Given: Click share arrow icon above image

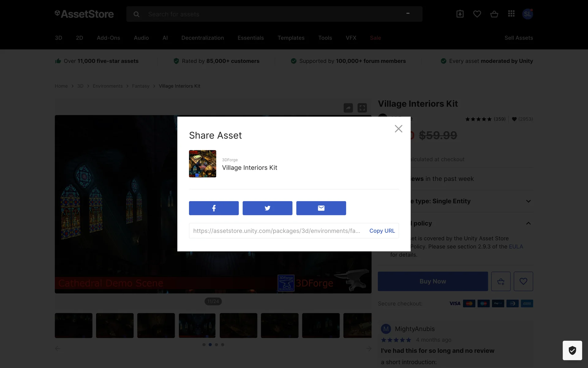Looking at the screenshot, I should [x=348, y=108].
